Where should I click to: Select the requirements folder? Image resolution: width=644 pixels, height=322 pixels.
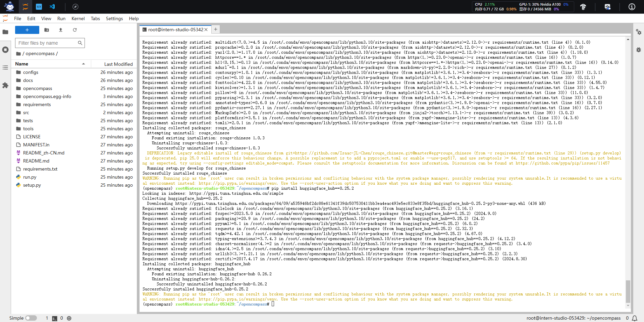pos(74,104)
